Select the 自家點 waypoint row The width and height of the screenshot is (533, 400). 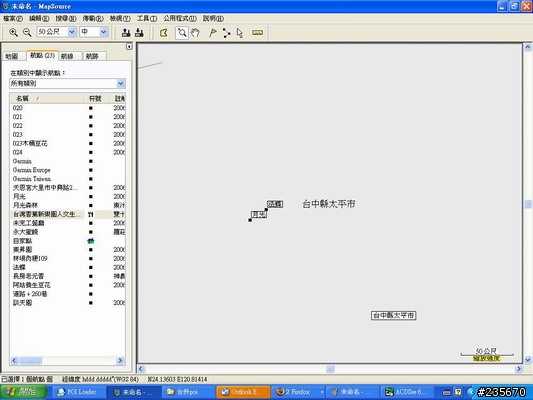click(x=68, y=241)
